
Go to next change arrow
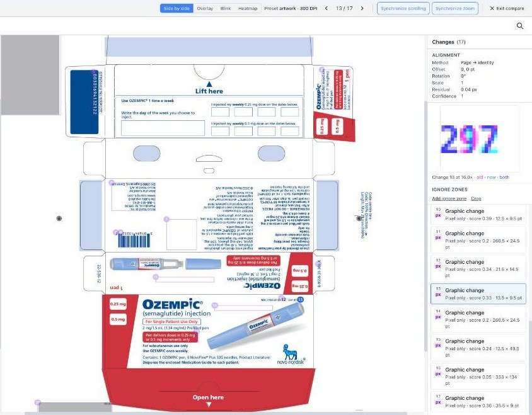[x=362, y=8]
